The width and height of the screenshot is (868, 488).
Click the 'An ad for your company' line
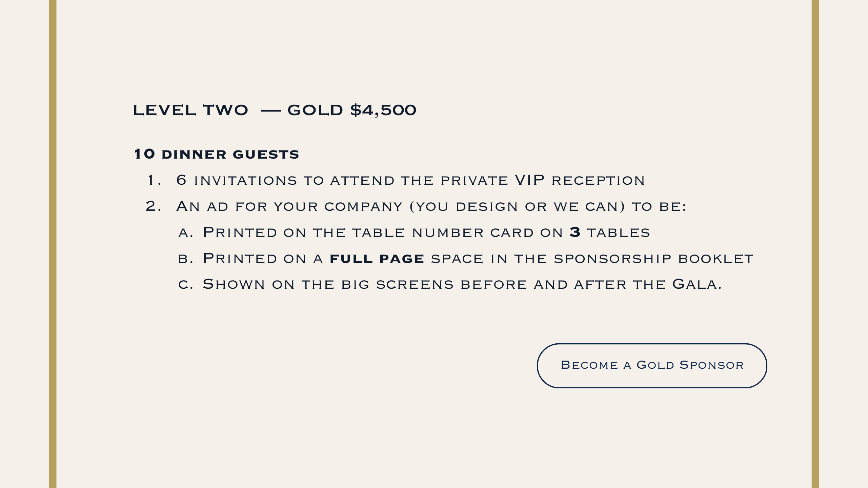[431, 206]
